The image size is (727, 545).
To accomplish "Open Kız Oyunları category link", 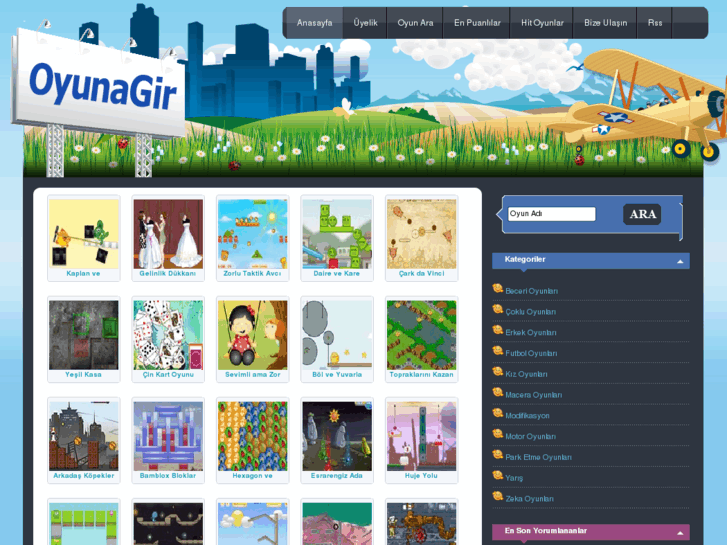I will click(526, 374).
